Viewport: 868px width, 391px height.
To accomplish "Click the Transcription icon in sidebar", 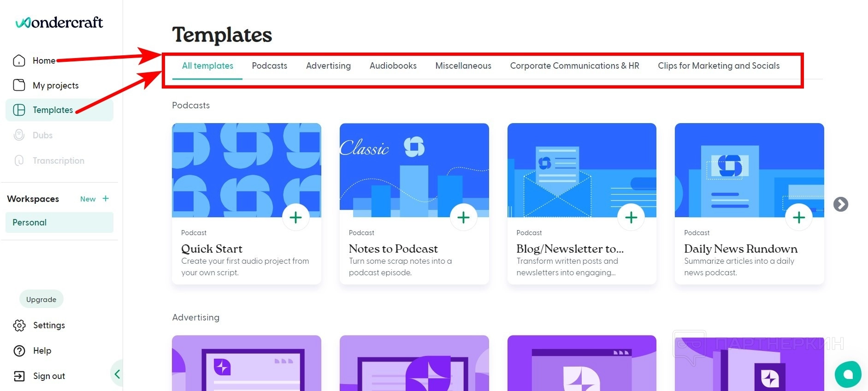I will click(x=19, y=160).
